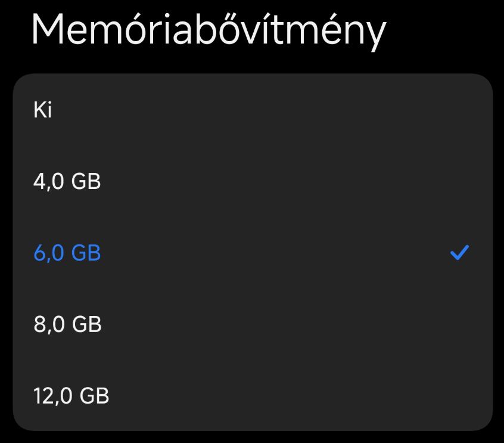This screenshot has height=443, width=504.
Task: Click the blue checkmark icon
Action: click(x=459, y=253)
